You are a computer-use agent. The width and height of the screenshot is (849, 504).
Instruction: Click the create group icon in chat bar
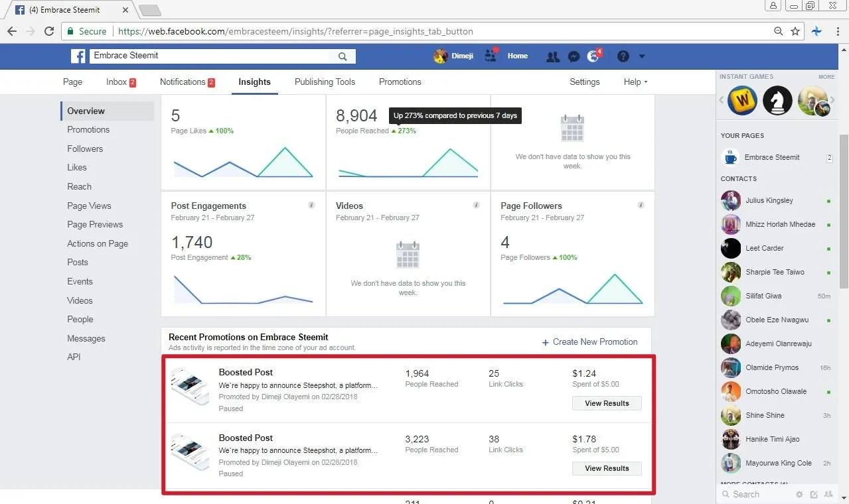coord(829,495)
